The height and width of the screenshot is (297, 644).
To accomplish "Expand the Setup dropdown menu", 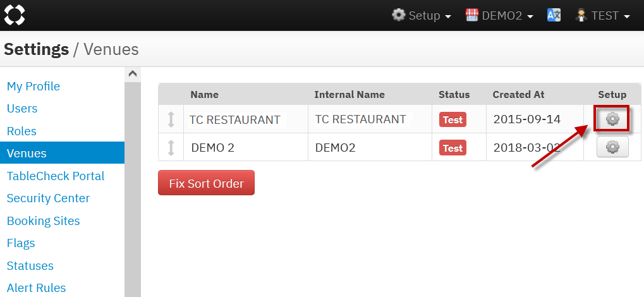I will pos(422,16).
